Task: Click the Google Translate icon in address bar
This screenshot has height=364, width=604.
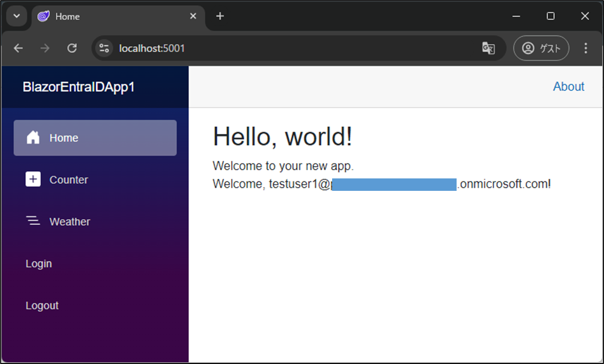Action: (489, 48)
